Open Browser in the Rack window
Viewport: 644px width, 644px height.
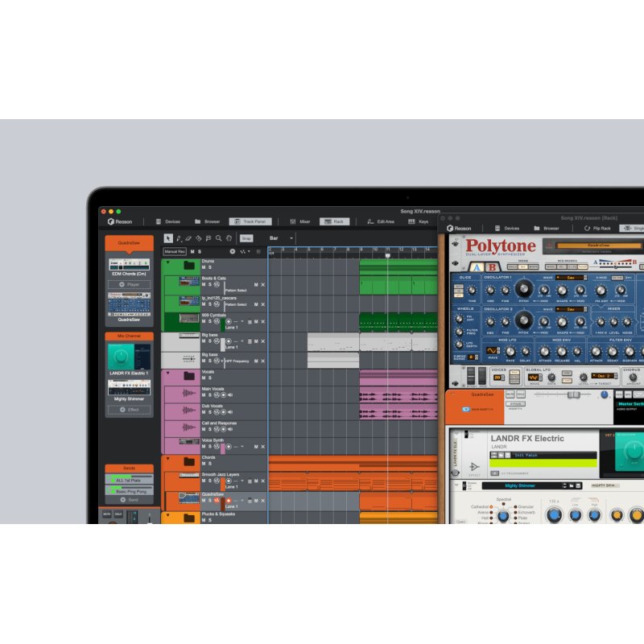click(x=547, y=229)
